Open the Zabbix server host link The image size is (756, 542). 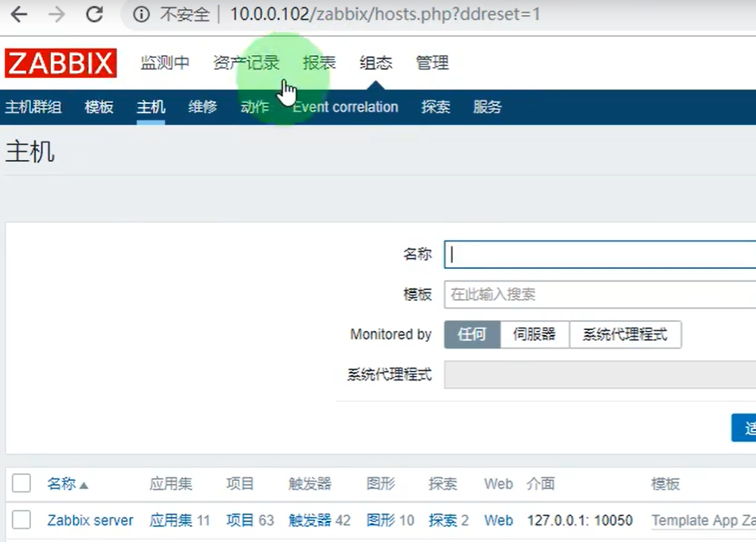pos(90,520)
